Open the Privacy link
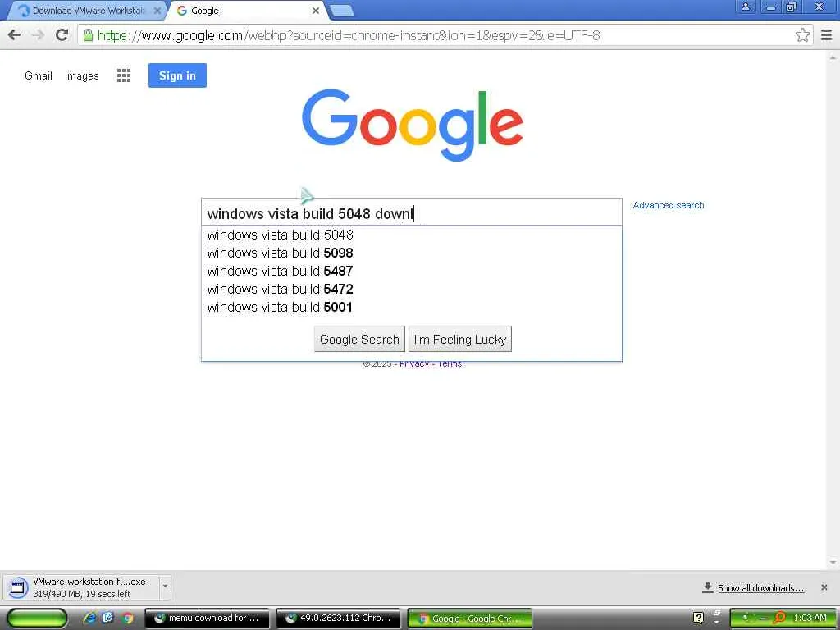This screenshot has height=630, width=840. point(414,363)
